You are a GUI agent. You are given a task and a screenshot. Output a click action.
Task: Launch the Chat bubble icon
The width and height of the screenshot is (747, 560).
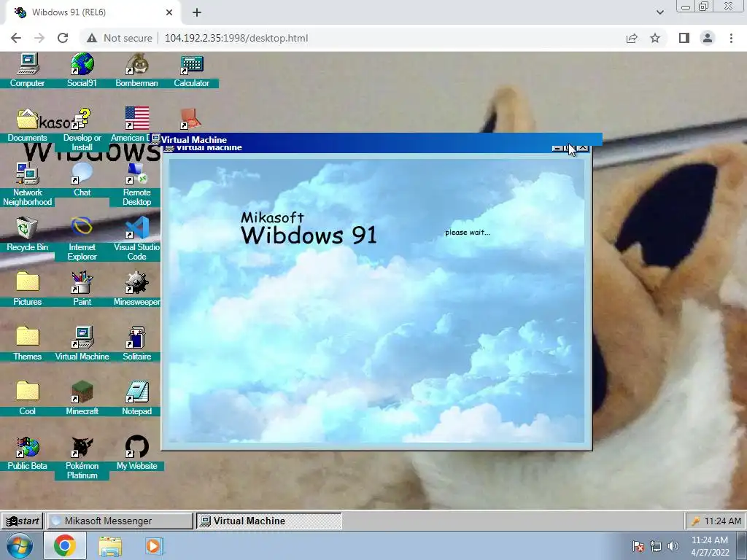82,179
